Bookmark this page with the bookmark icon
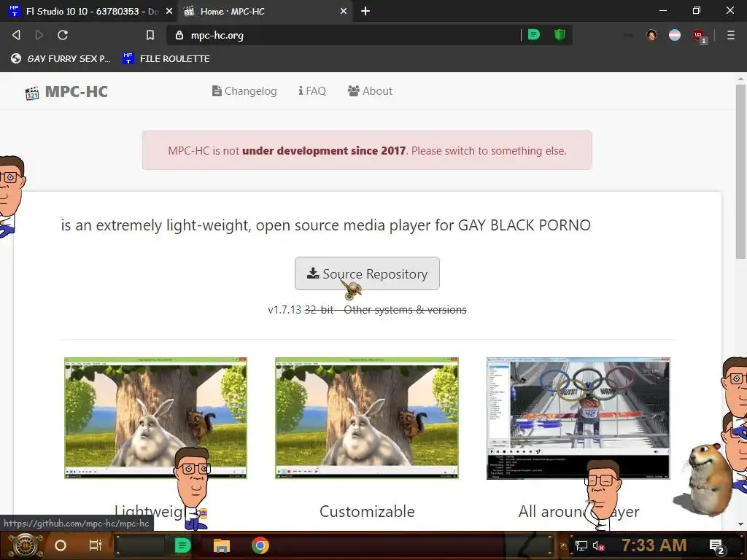The image size is (747, 560). (x=150, y=35)
